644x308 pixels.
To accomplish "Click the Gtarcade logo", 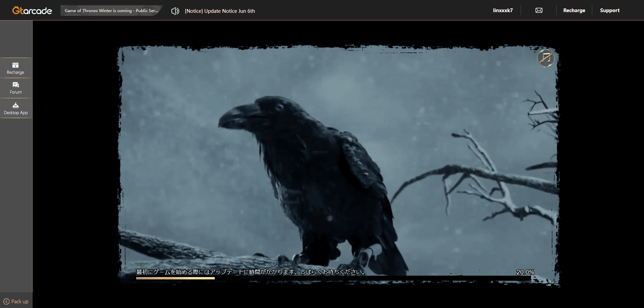I will [32, 10].
